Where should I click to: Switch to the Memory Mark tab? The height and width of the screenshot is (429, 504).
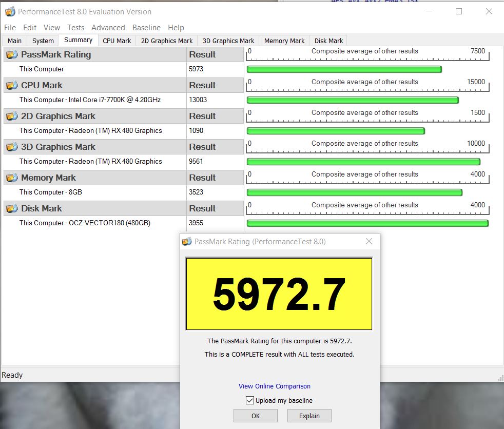pos(284,41)
